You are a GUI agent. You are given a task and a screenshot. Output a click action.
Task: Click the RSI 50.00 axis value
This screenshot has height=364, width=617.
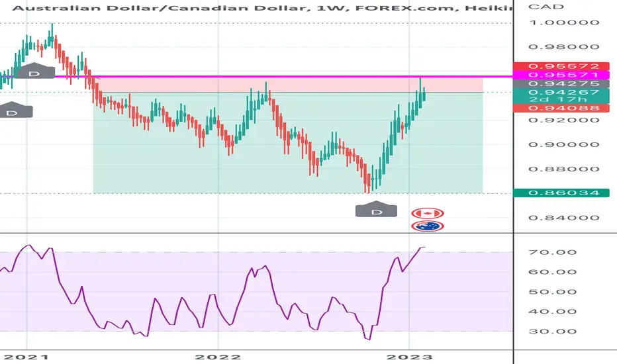553,292
